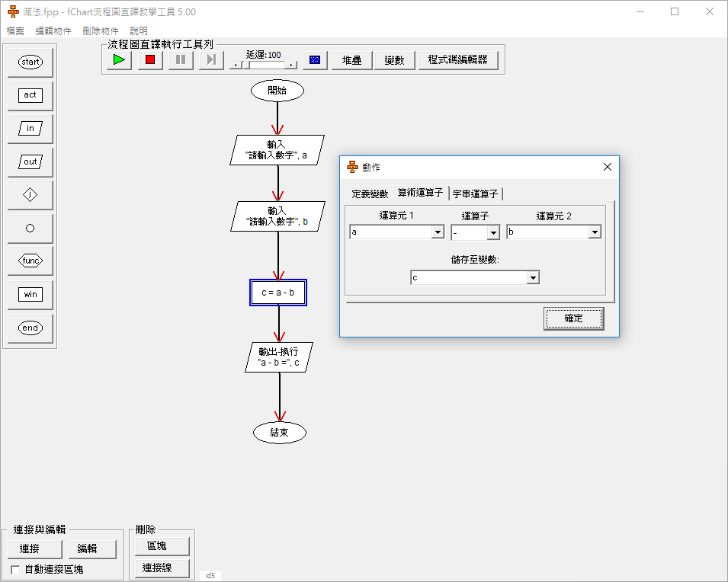The width and height of the screenshot is (728, 582).
Task: Open the 編輯物件 menu
Action: pyautogui.click(x=53, y=31)
